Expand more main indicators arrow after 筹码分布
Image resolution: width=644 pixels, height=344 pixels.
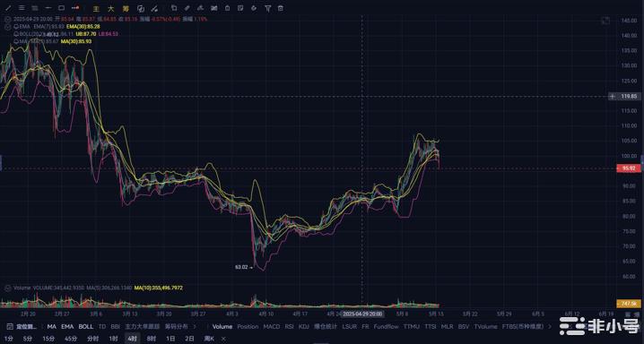[195, 327]
